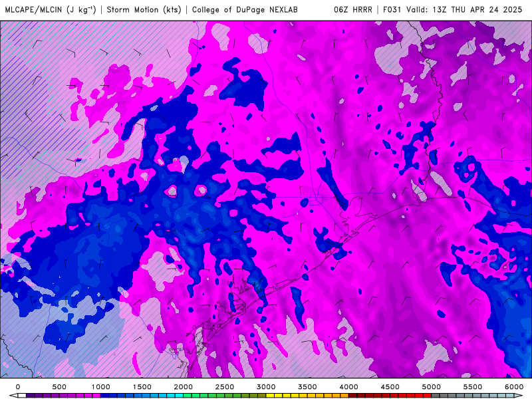The width and height of the screenshot is (532, 399).
Task: Click the F031 forecast hour text
Action: pos(393,9)
